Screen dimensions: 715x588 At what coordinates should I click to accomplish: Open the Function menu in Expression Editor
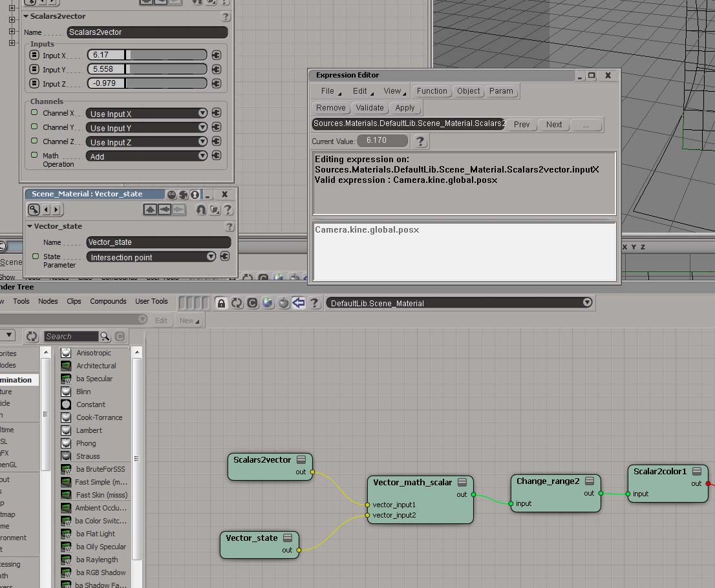point(431,91)
